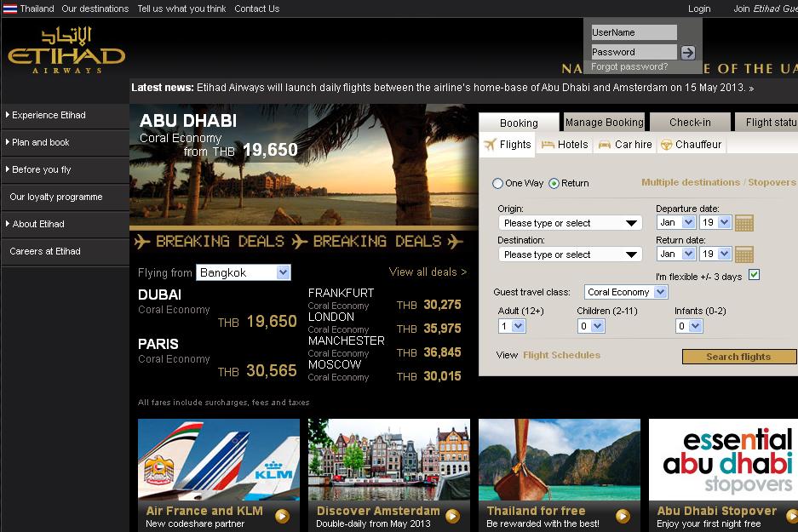Open Our destinations in top bar
This screenshot has width=798, height=532.
(x=95, y=9)
